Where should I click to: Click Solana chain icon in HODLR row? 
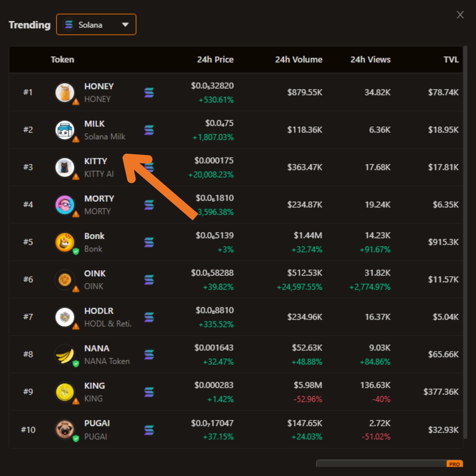(x=149, y=317)
